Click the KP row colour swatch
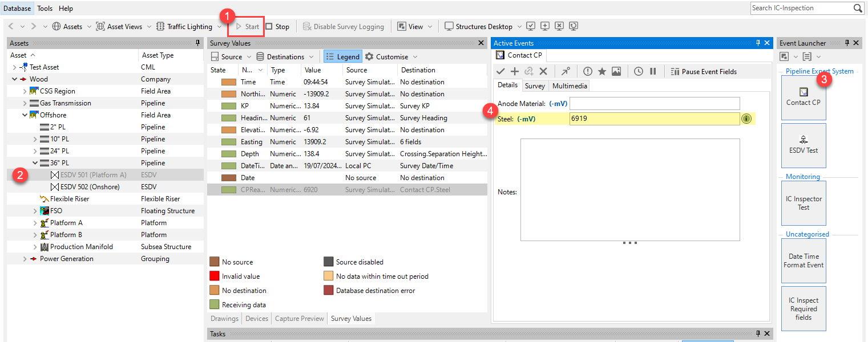Image resolution: width=868 pixels, height=342 pixels. [x=229, y=106]
